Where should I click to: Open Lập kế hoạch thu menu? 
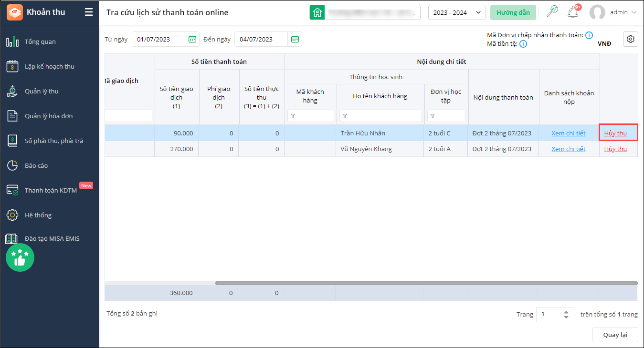(x=50, y=66)
